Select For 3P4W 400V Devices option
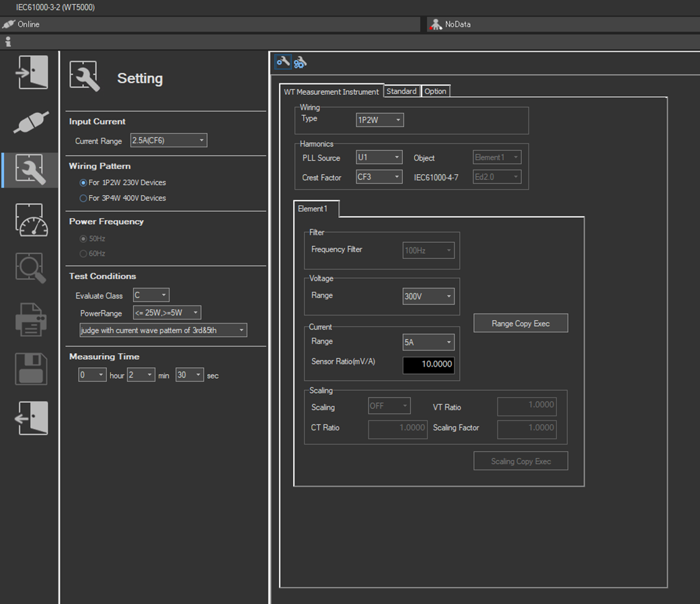 (x=83, y=198)
